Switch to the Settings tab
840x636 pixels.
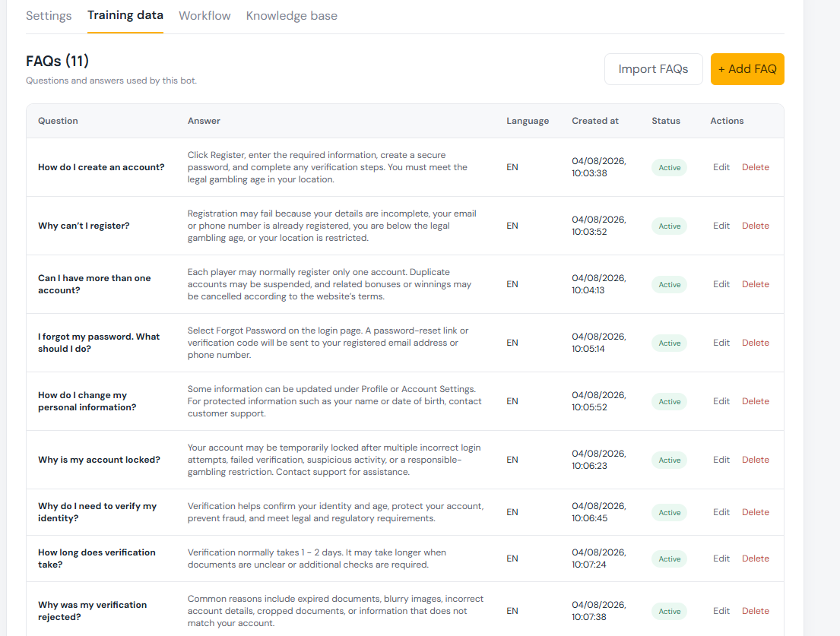coord(49,16)
